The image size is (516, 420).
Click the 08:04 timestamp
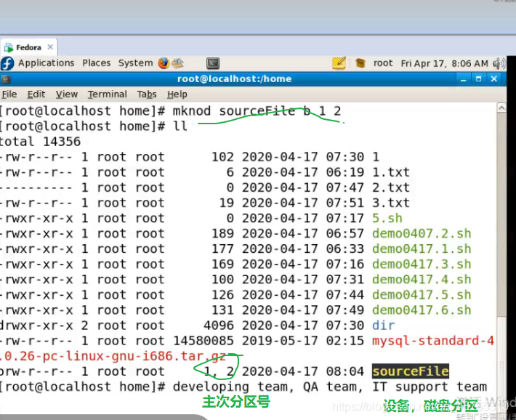tap(345, 371)
